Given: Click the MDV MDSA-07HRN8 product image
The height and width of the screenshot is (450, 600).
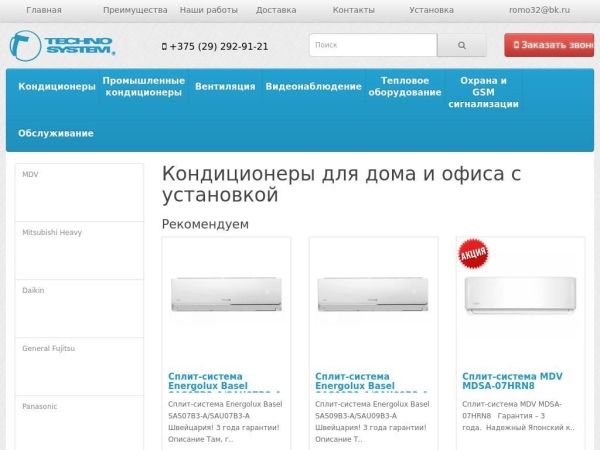Looking at the screenshot, I should coord(520,295).
